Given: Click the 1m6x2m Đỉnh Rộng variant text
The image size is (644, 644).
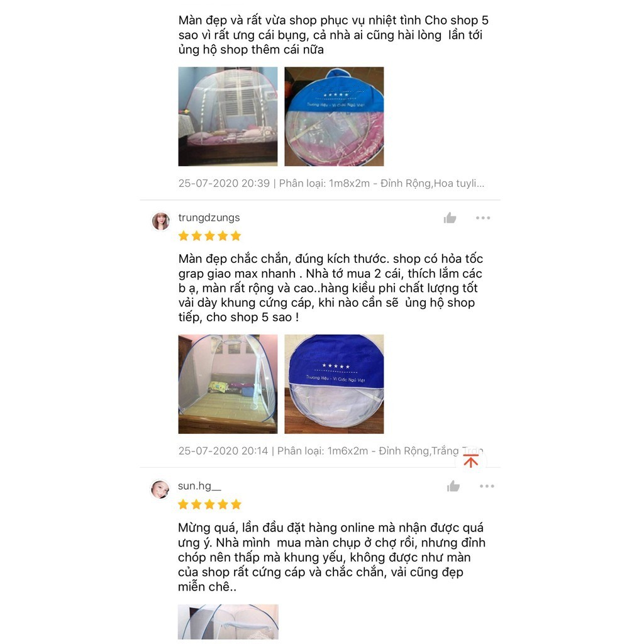Looking at the screenshot, I should point(380,451).
